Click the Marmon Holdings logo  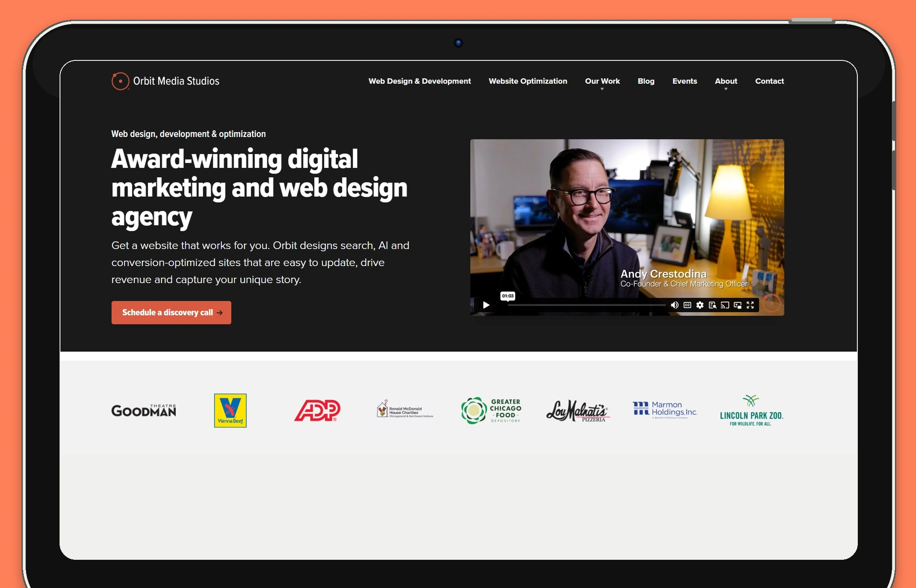[665, 409]
